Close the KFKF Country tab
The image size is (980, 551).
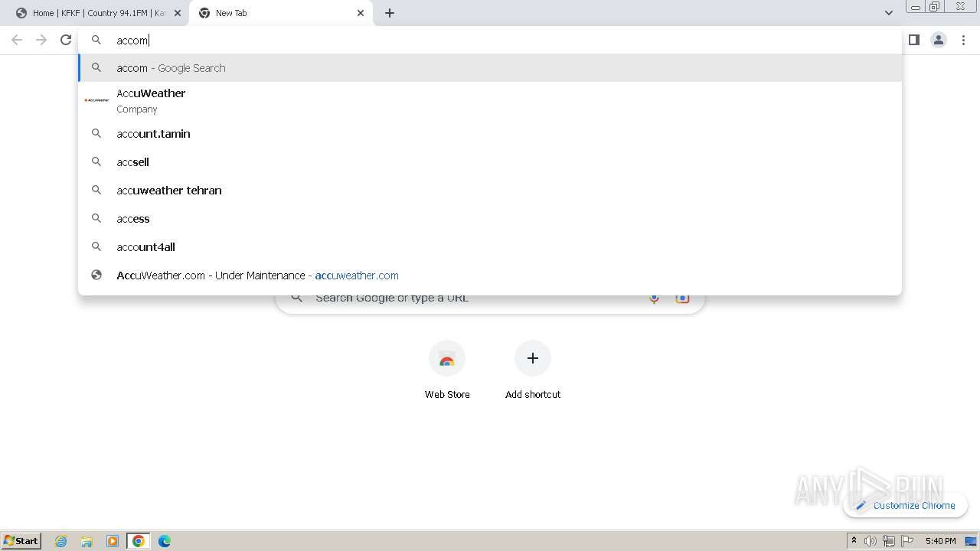coord(178,13)
